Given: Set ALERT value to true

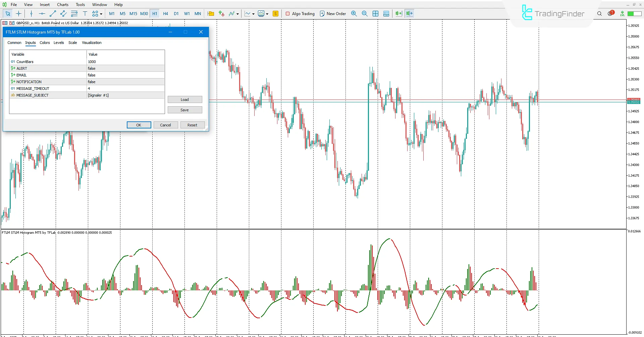Looking at the screenshot, I should [125, 68].
